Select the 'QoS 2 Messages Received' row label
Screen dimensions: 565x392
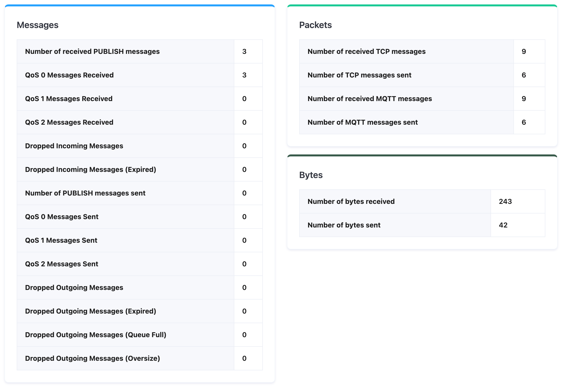coord(69,122)
